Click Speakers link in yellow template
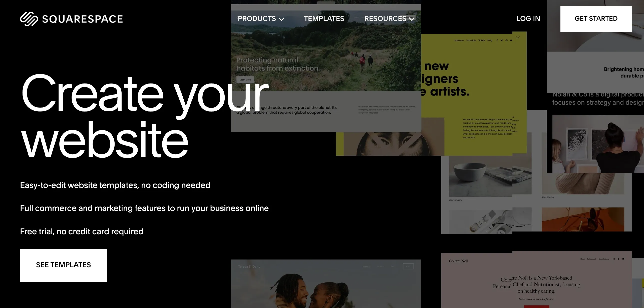This screenshot has width=644, height=308. (x=459, y=40)
